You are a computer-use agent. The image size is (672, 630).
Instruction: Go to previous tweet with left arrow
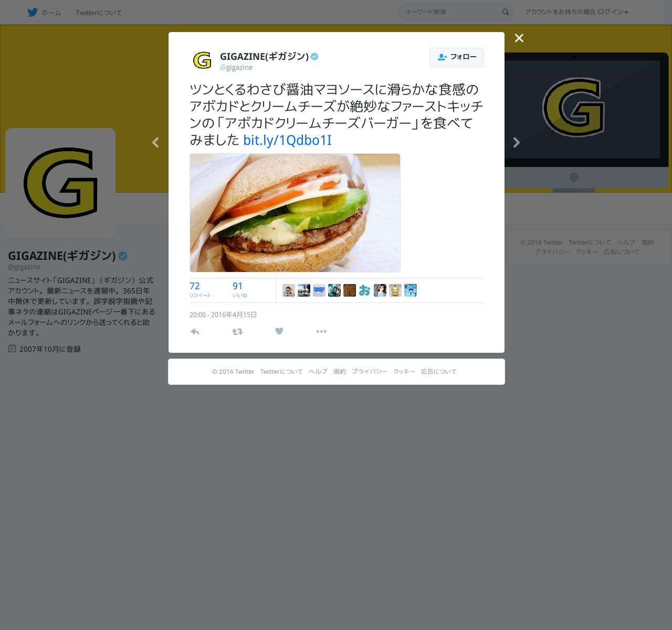[x=155, y=142]
